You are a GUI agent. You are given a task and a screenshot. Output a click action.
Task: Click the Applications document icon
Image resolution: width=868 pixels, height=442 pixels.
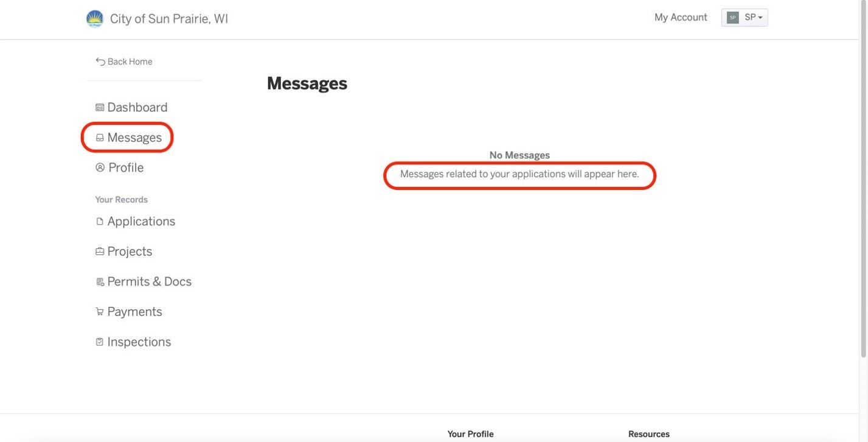click(x=100, y=222)
